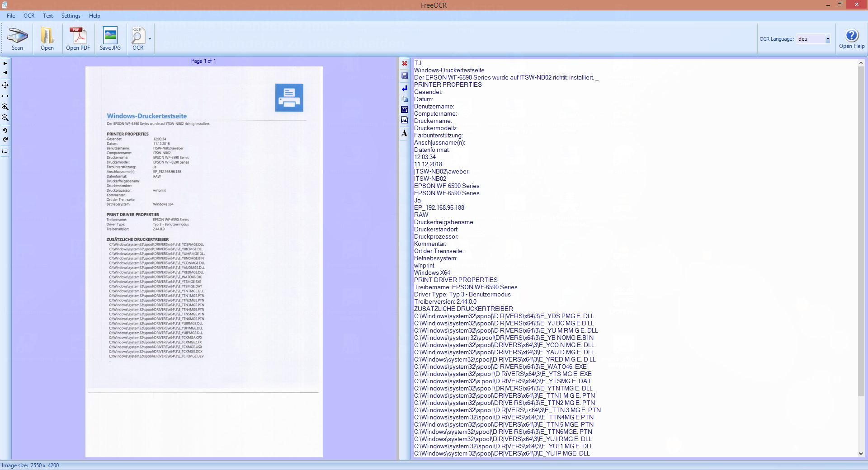Open a PDF with Open PDF
The width and height of the screenshot is (868, 470).
[x=78, y=38]
